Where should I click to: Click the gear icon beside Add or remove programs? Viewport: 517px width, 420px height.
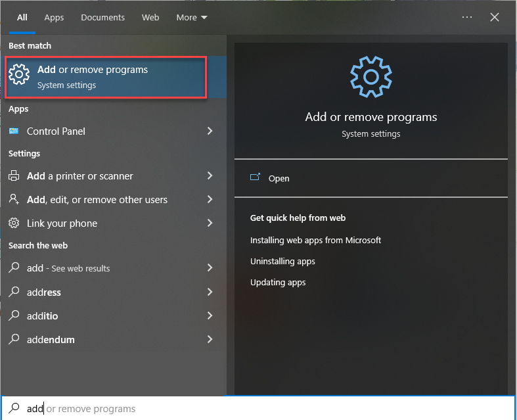tap(19, 74)
